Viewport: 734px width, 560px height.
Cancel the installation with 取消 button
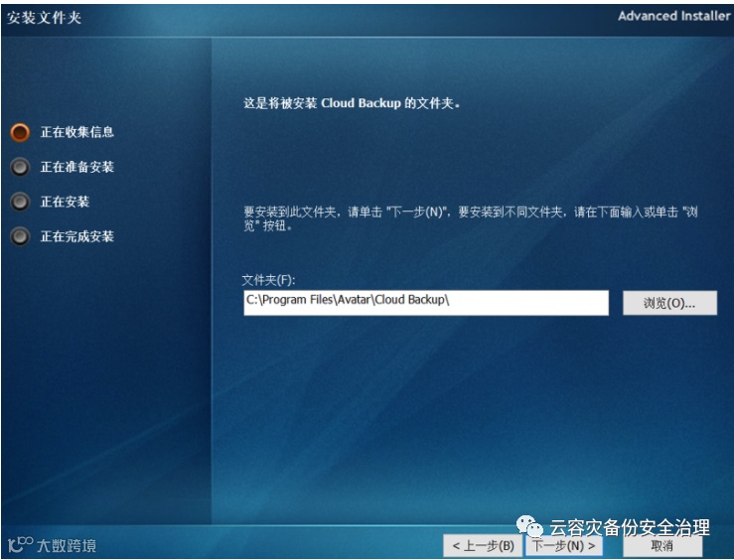click(x=661, y=546)
